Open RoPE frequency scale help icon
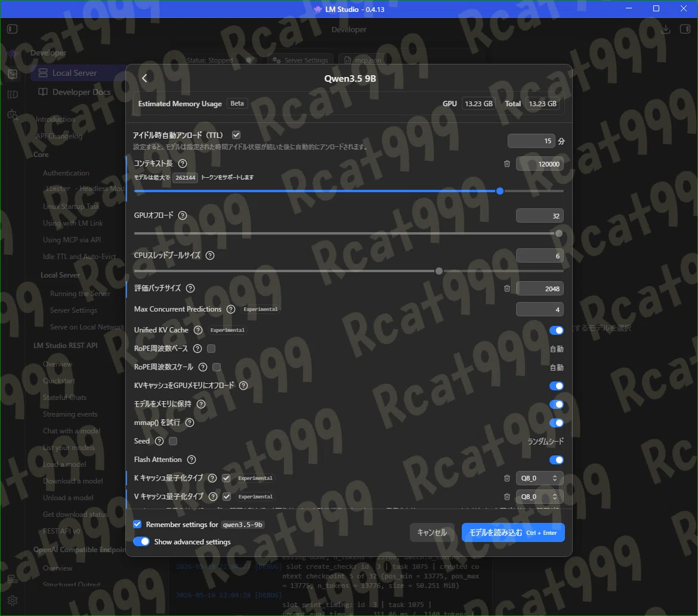Image resolution: width=698 pixels, height=616 pixels. tap(203, 367)
